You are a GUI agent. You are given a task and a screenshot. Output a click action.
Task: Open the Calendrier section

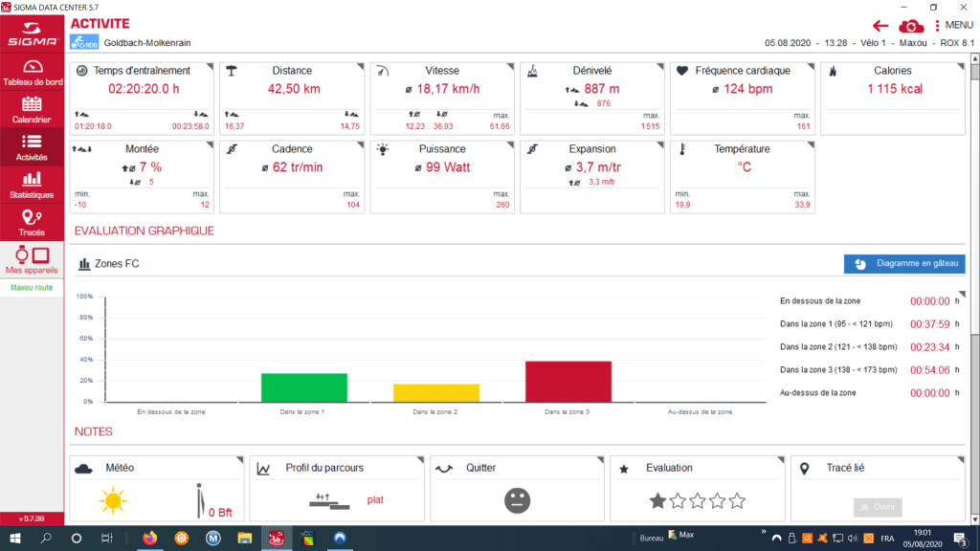[32, 110]
